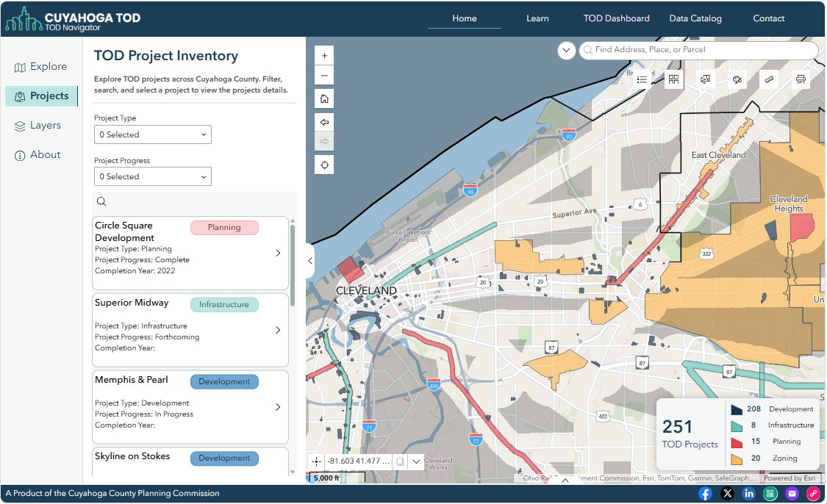Click the Cleveland Heights map label
This screenshot has height=504, width=827.
[789, 204]
